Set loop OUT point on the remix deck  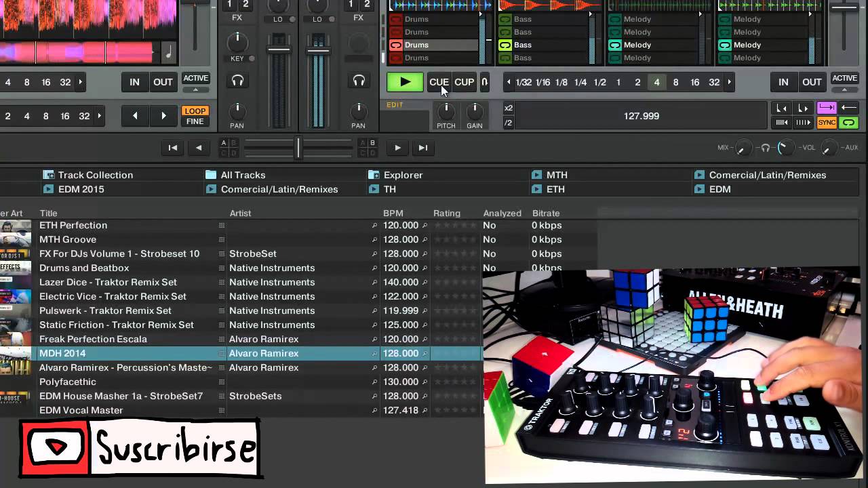click(812, 82)
